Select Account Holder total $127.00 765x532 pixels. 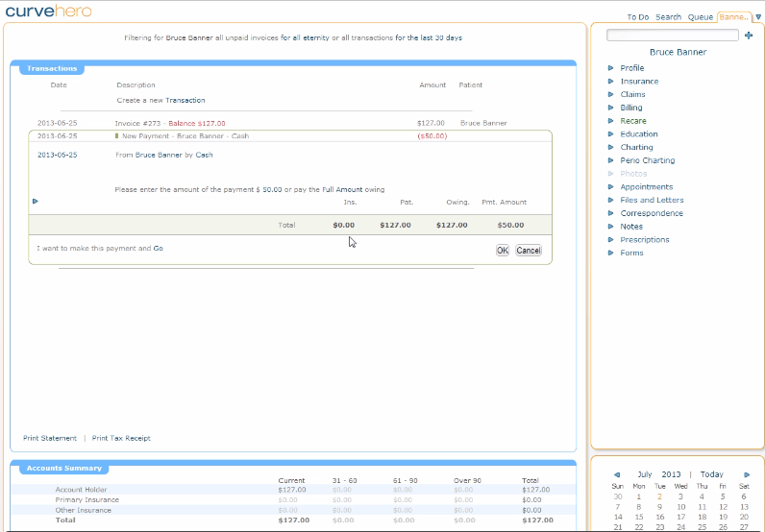[x=535, y=490]
